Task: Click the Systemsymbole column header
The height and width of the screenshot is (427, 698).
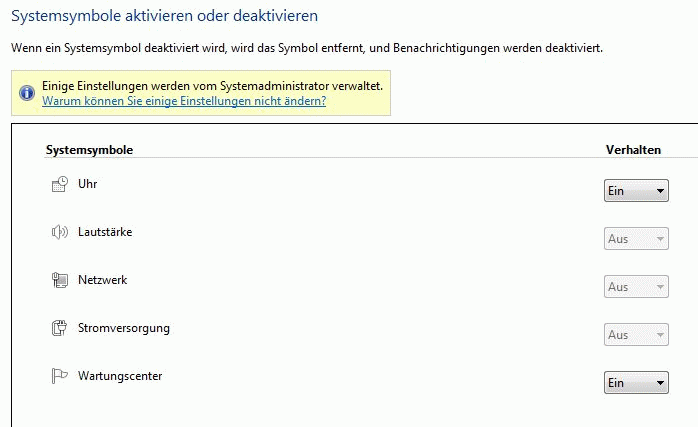Action: (89, 150)
